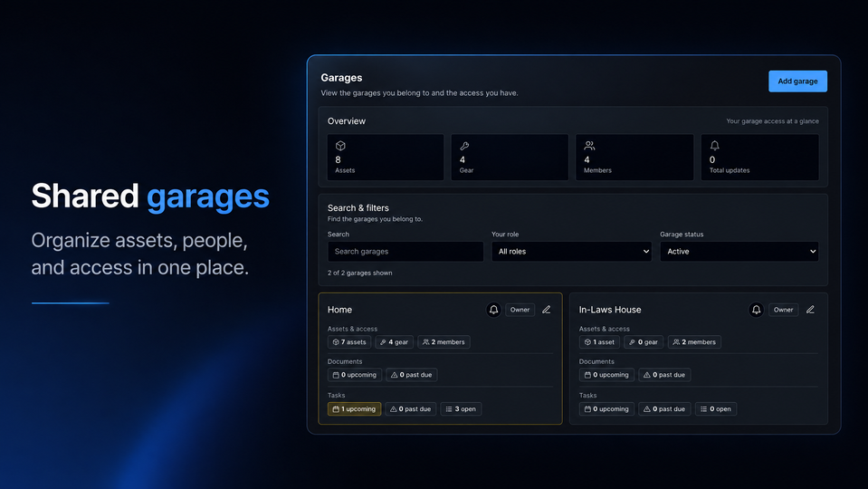
Task: Click the Members overview card showing 4
Action: (634, 158)
